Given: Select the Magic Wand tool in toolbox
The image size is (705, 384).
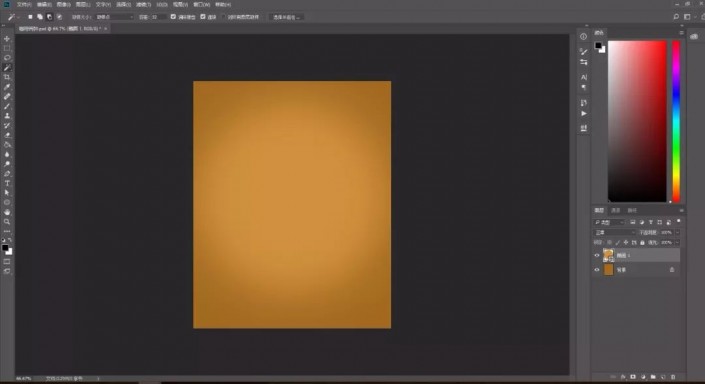Looking at the screenshot, I should tap(7, 67).
